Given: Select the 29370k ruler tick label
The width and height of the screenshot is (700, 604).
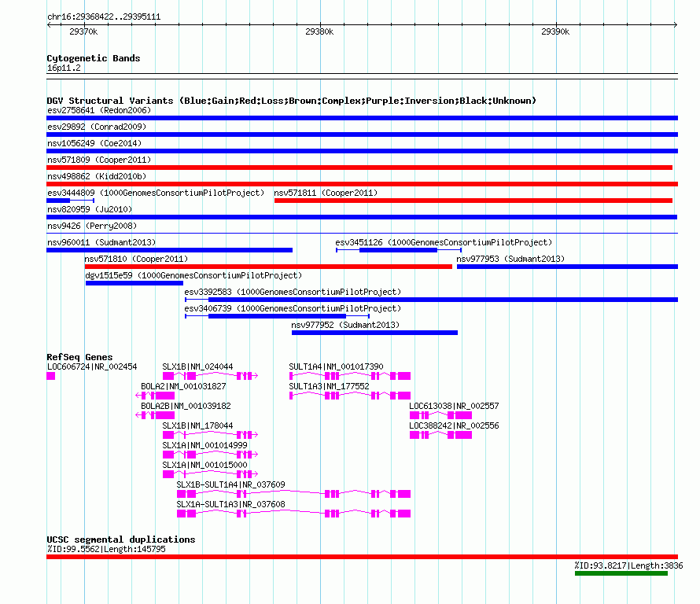Looking at the screenshot, I should (83, 32).
